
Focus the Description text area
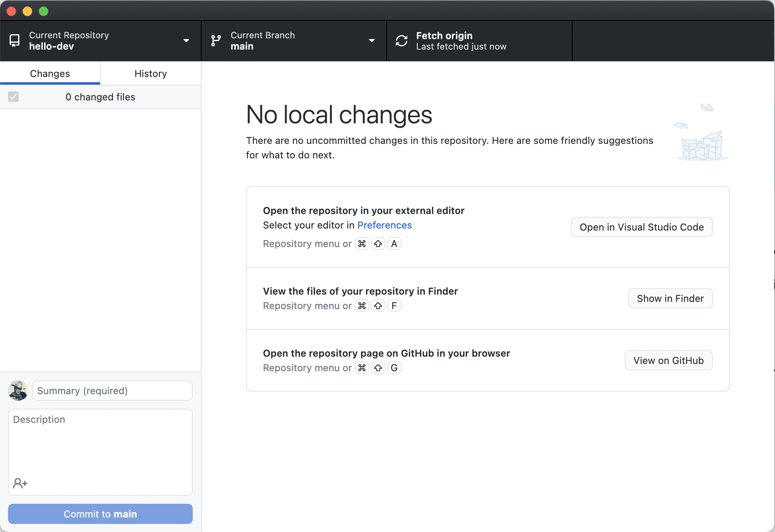click(100, 443)
